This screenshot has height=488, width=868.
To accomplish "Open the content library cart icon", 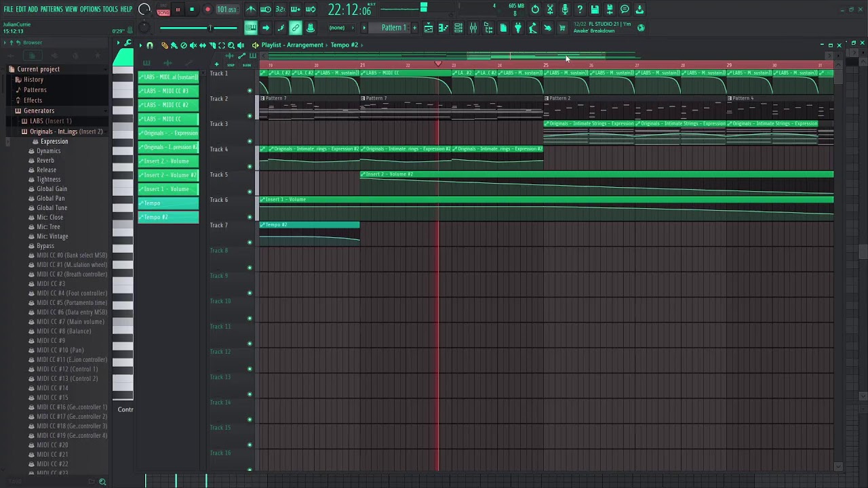I will click(x=562, y=28).
